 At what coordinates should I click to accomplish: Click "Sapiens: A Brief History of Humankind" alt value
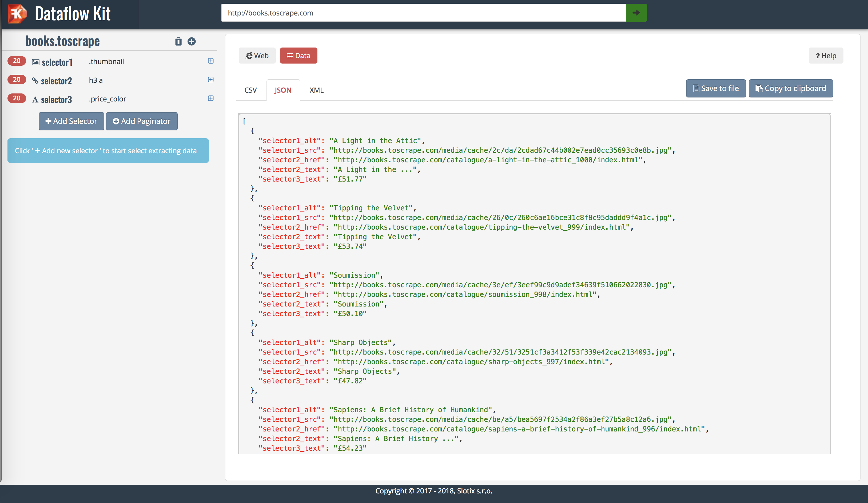pyautogui.click(x=411, y=410)
